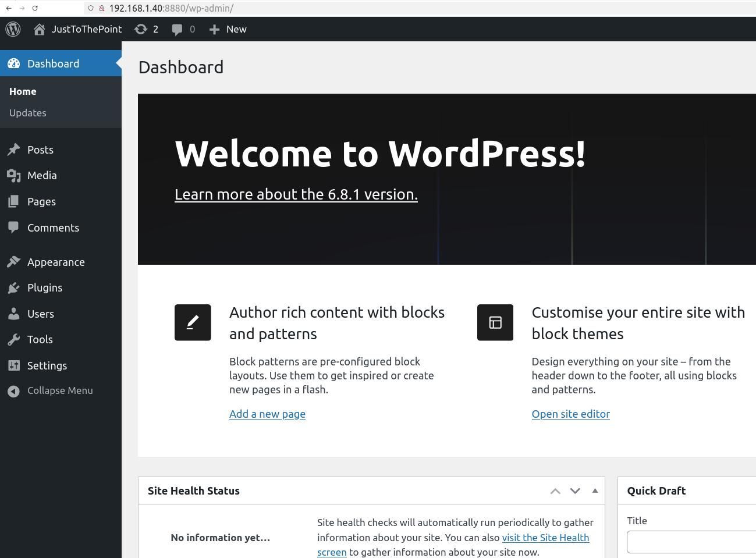Move Site Health Status panel down
This screenshot has height=558, width=756.
pyautogui.click(x=575, y=491)
